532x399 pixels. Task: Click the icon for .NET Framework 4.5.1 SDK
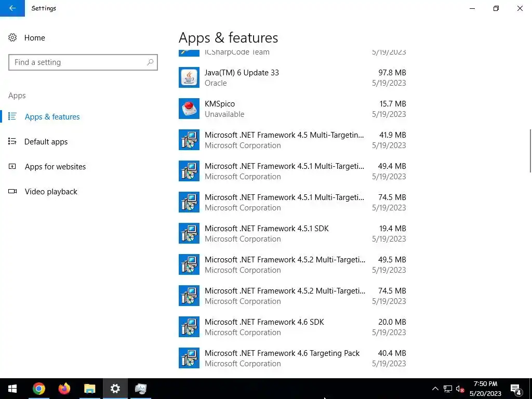[189, 233]
